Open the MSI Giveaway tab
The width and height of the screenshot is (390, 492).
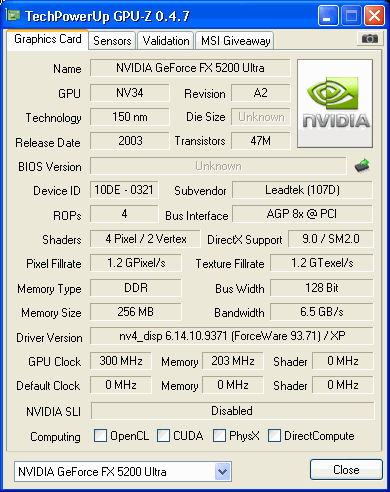(235, 41)
